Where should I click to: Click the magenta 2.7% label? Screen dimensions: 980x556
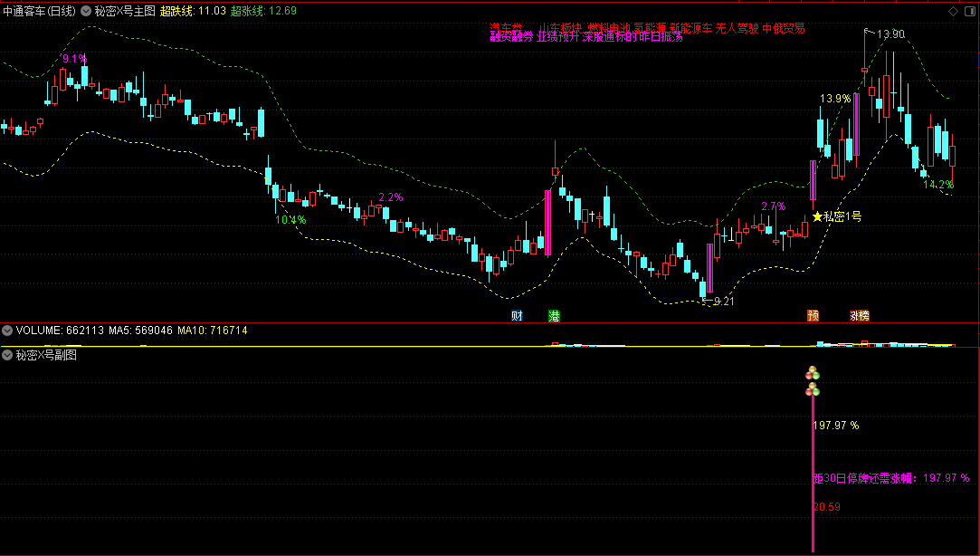click(773, 206)
